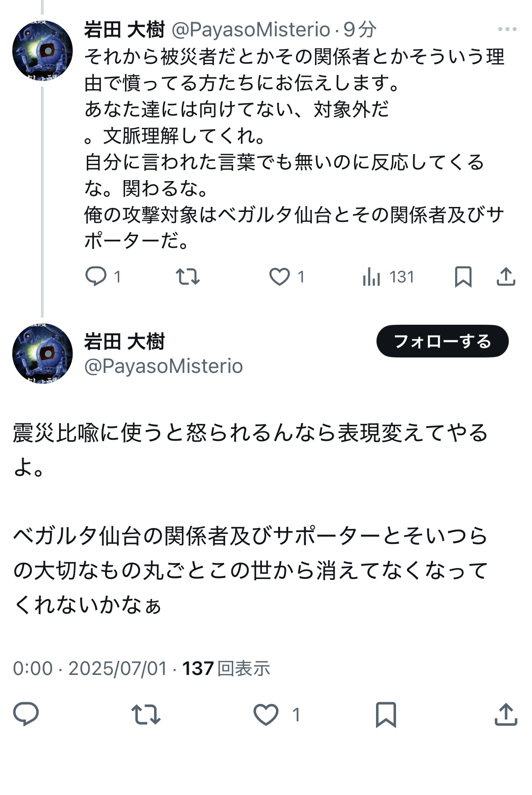Open 岩田 大樹 name in upper post
This screenshot has height=795, width=532.
[x=124, y=30]
